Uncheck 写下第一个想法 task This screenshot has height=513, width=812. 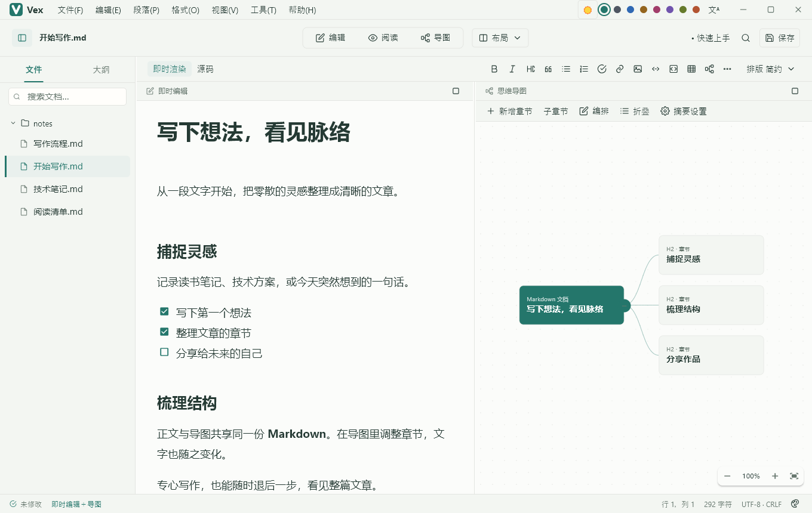coord(164,311)
